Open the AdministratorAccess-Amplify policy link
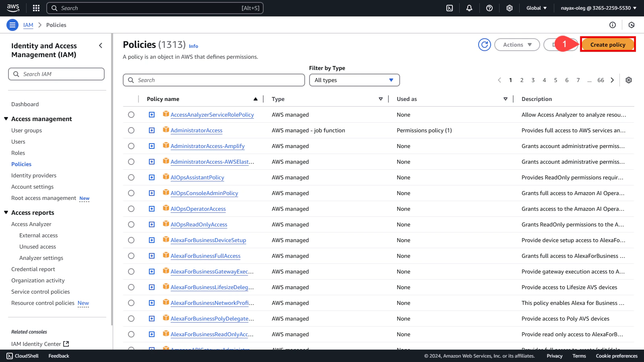The image size is (644, 362). pyautogui.click(x=207, y=146)
